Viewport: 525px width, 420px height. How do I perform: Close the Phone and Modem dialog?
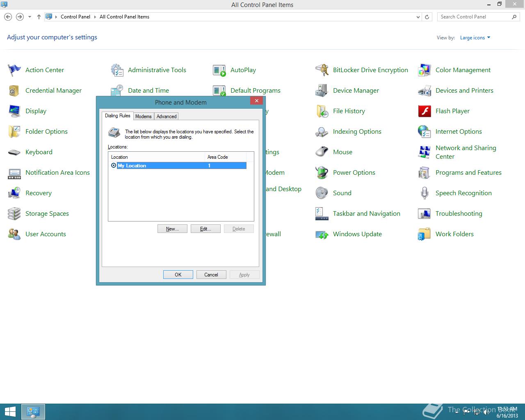256,101
